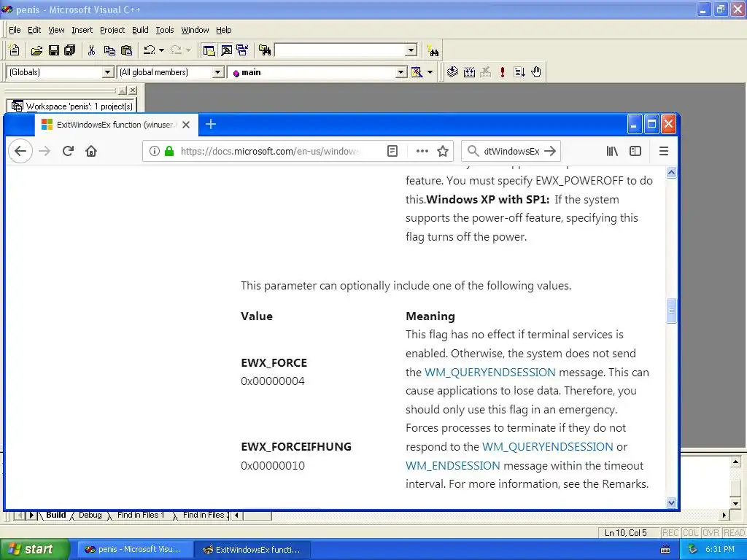Bookmark this page with star icon

pos(443,151)
